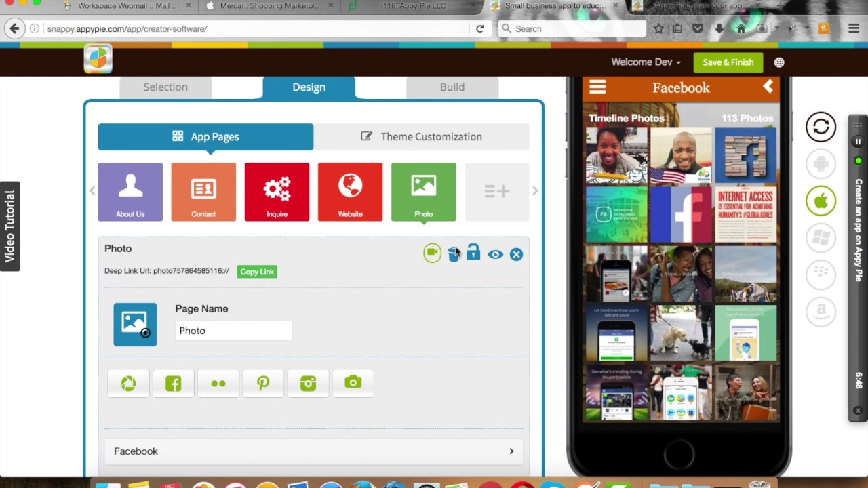Select the Pinterest photo source icon
Viewport: 868px width, 488px height.
point(263,384)
